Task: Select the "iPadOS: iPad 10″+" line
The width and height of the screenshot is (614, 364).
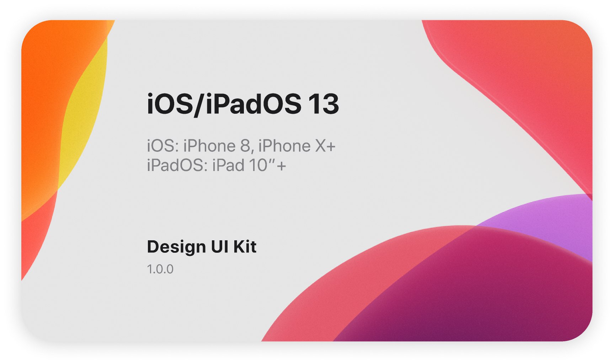Action: tap(217, 166)
